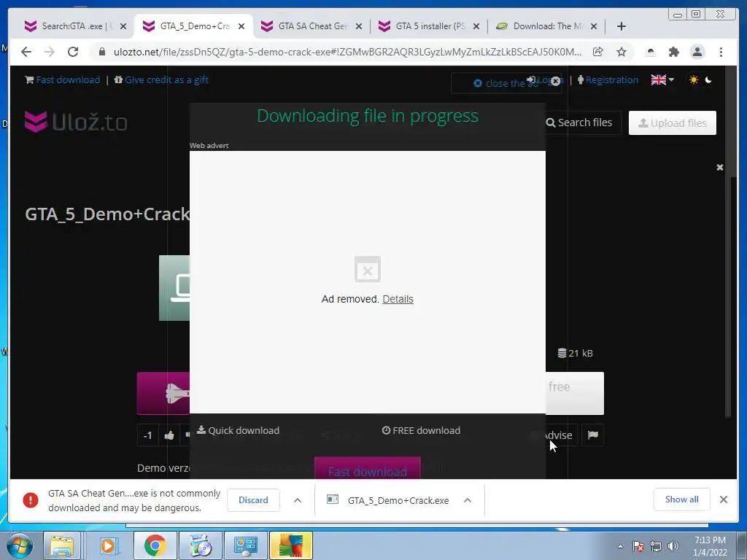Discard the dangerous GTA SA Cheat download
The image size is (747, 560).
click(253, 500)
